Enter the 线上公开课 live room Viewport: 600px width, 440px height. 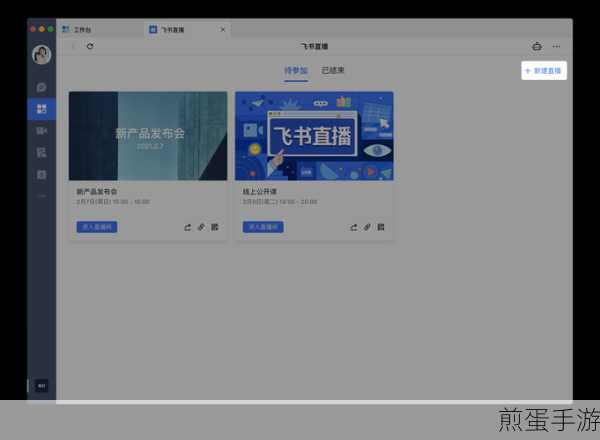point(263,227)
